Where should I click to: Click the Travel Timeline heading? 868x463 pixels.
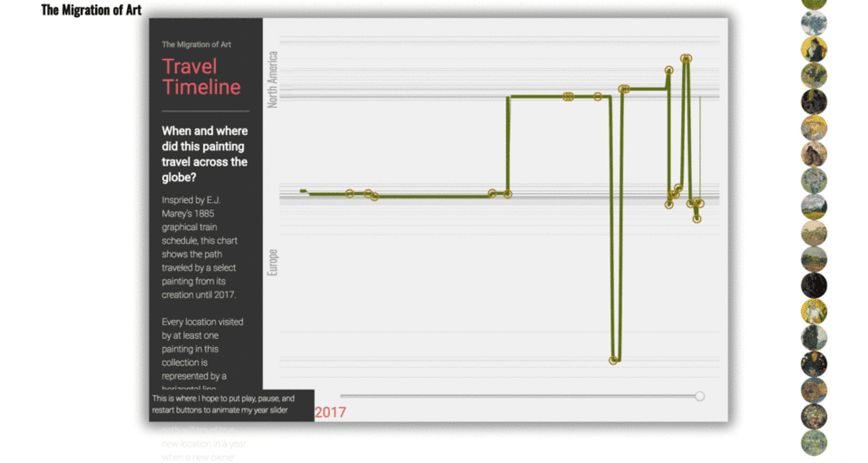pos(201,77)
